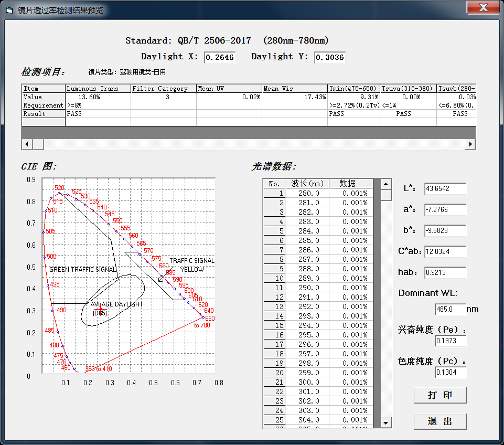Click the down arrow of spectrum data scrollbar
504x445 pixels.
click(x=386, y=422)
